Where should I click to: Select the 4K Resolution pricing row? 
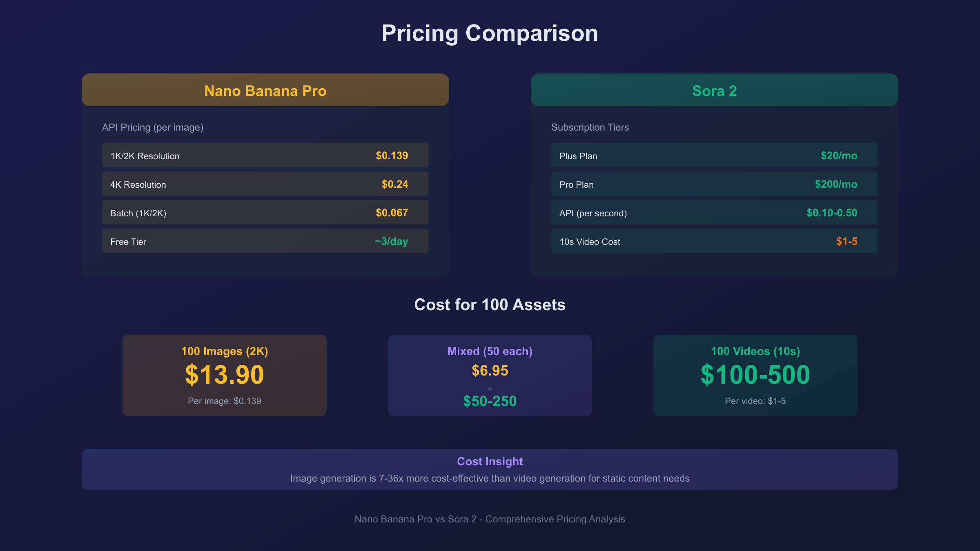tap(265, 184)
